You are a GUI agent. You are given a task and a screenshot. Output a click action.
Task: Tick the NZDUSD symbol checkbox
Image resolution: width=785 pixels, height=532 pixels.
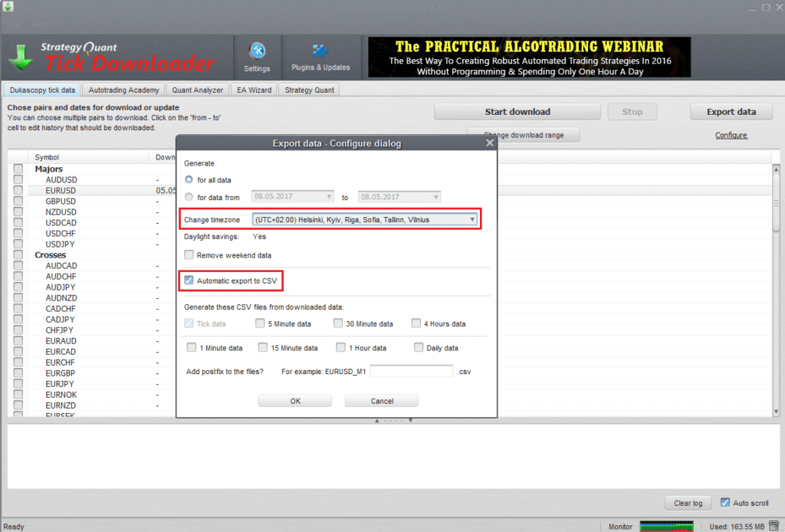click(x=18, y=212)
